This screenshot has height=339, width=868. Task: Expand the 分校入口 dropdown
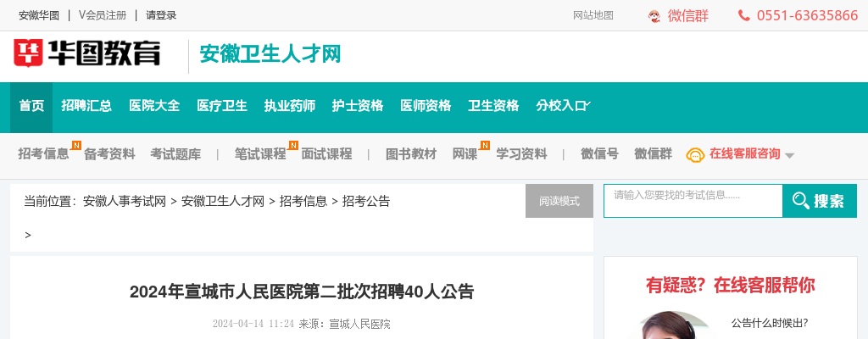(563, 106)
